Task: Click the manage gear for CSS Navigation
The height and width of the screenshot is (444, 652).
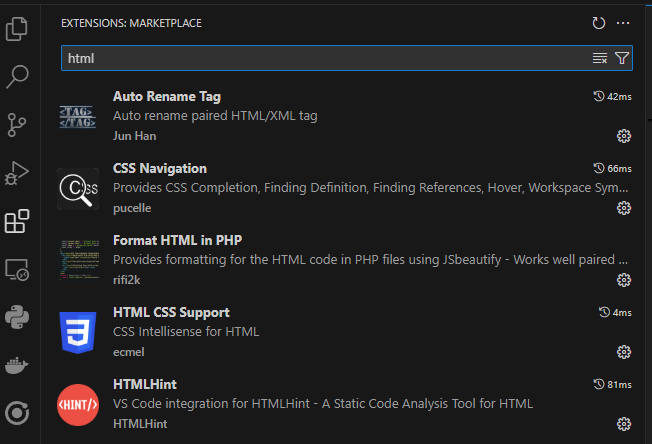Action: 623,208
